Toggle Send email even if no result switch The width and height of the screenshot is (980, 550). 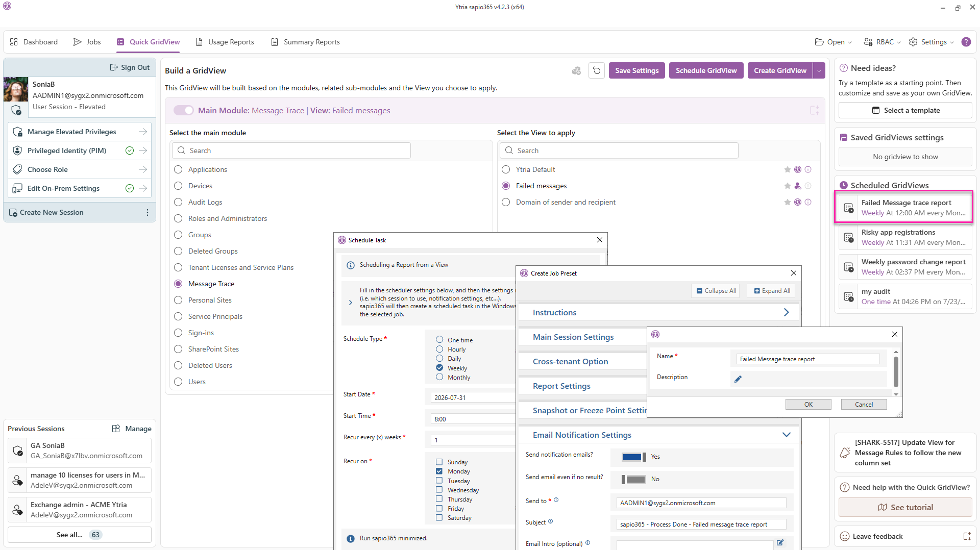[x=634, y=479]
